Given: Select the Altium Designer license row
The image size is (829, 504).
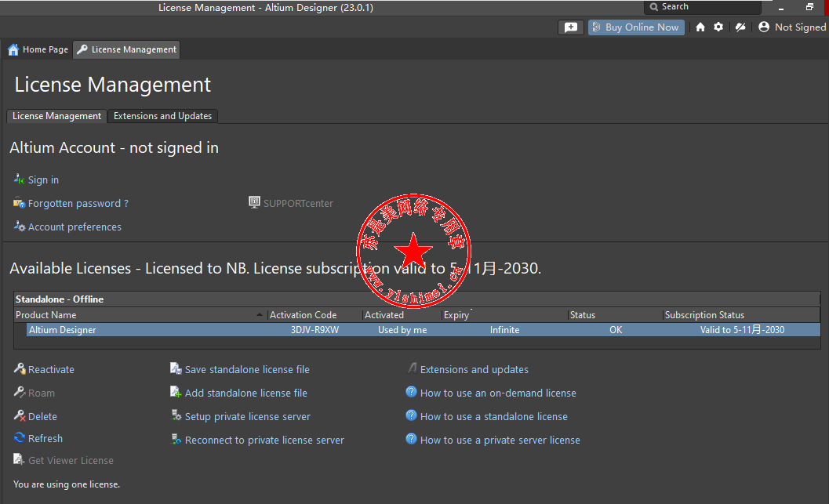Looking at the screenshot, I should [423, 330].
